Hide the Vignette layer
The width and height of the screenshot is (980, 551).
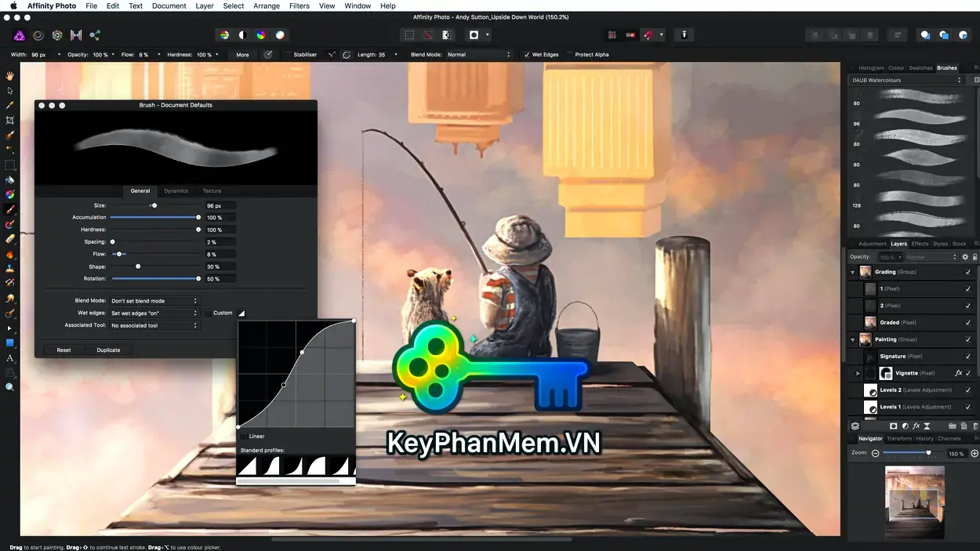point(967,373)
